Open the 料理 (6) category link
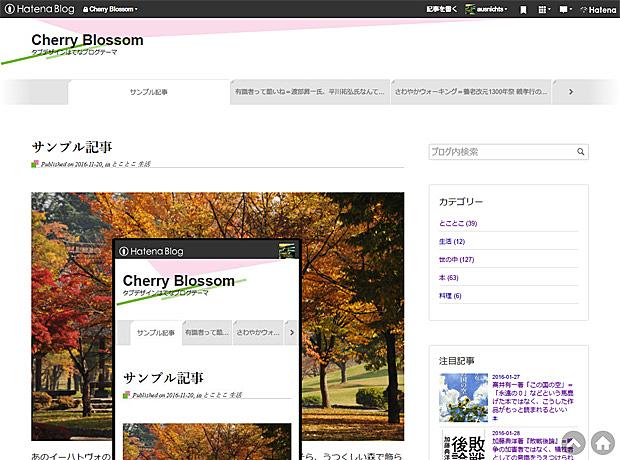Image resolution: width=620 pixels, height=460 pixels. pos(450,296)
